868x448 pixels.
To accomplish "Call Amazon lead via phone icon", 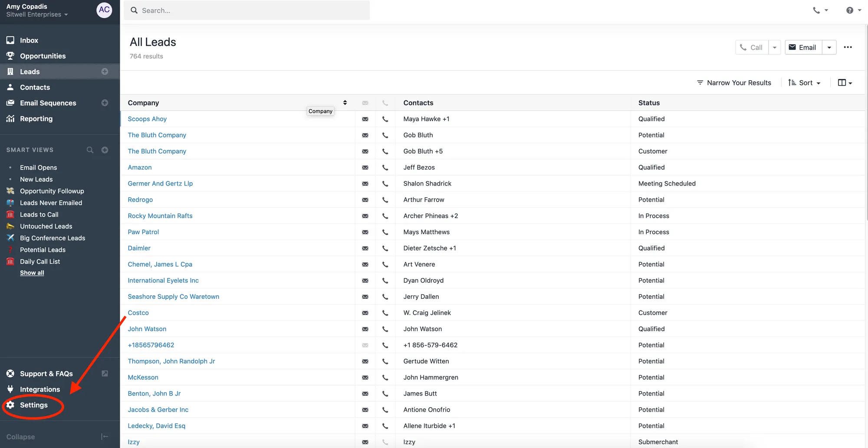I will [385, 167].
